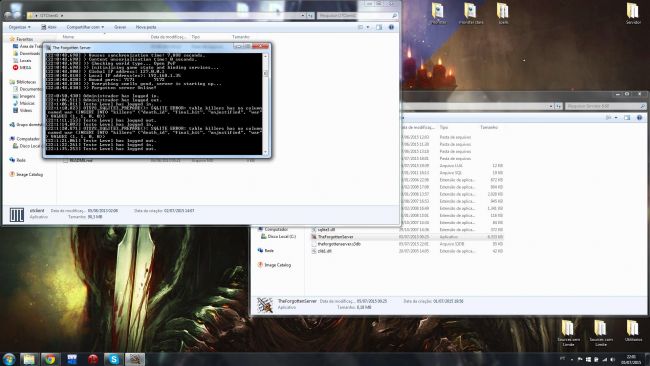
Task: Open Downloads in the navigation pane
Action: [27, 53]
